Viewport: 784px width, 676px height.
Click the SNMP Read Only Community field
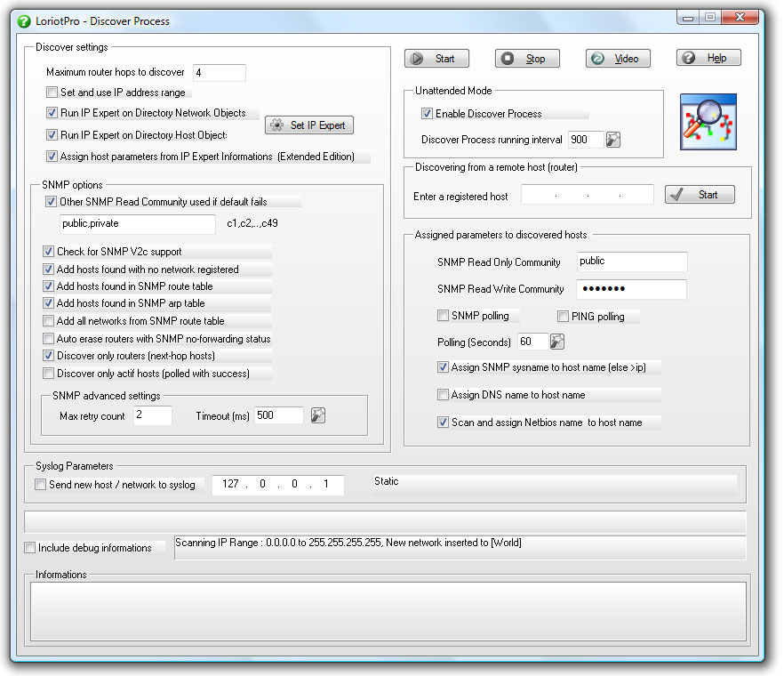(631, 262)
